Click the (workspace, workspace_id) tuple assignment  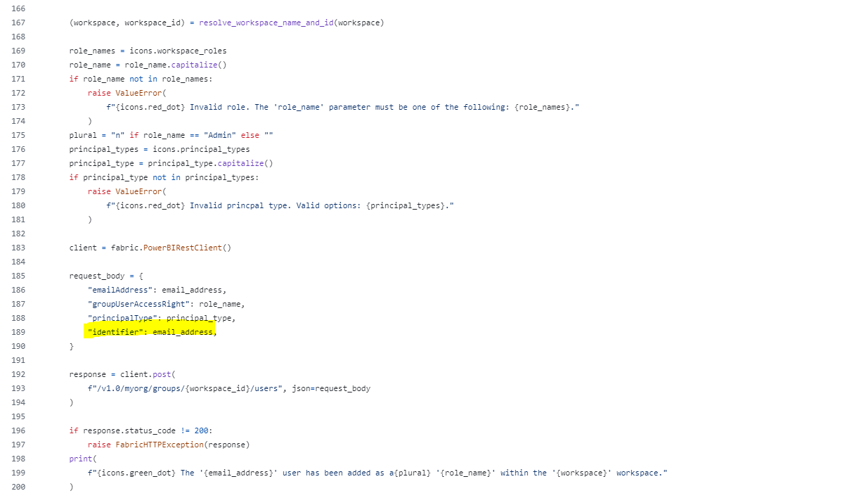point(226,23)
